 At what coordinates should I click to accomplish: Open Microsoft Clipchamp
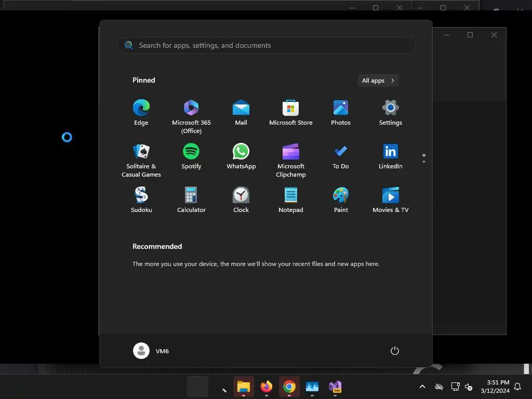point(291,160)
